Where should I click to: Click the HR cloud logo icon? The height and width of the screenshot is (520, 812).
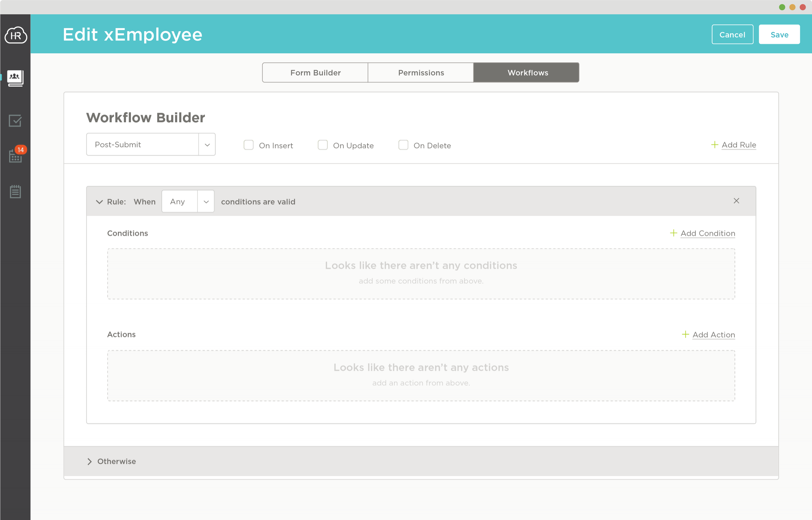(x=16, y=35)
